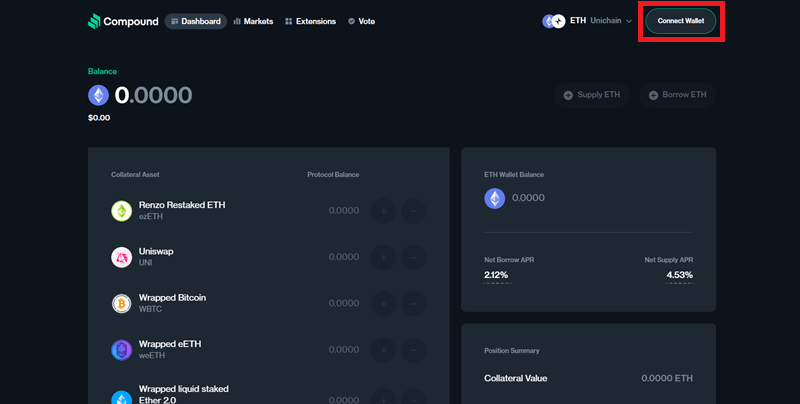The width and height of the screenshot is (800, 404).
Task: Supply Wrapped Bitcoin with plus button
Action: pyautogui.click(x=384, y=304)
